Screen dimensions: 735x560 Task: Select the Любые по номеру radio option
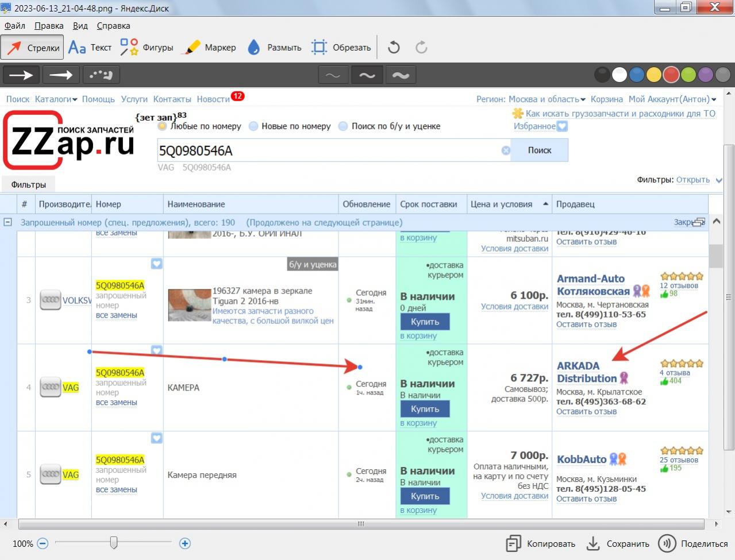click(x=163, y=126)
